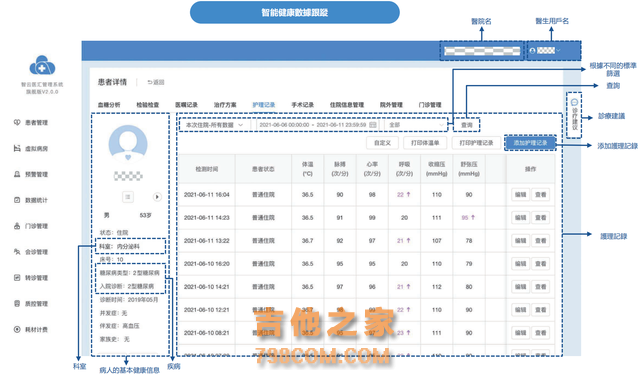Click 编辑 for the 2021-06-11 16:04 record
Viewport: 640px width, 375px height.
(520, 195)
